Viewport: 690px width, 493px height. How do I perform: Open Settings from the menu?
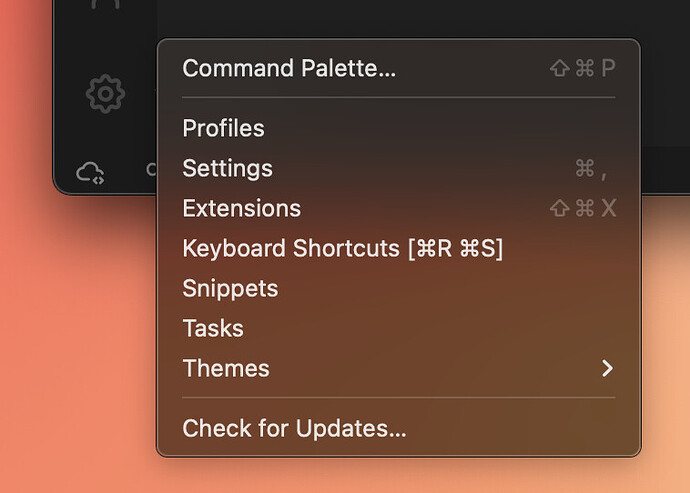tap(399, 168)
